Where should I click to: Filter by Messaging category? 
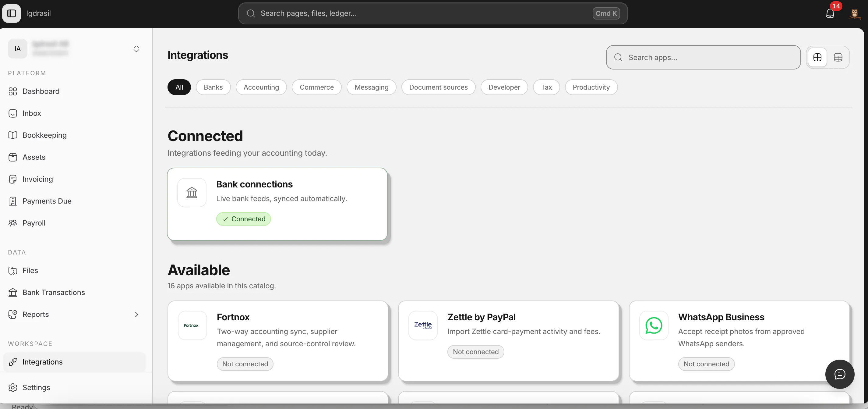371,87
